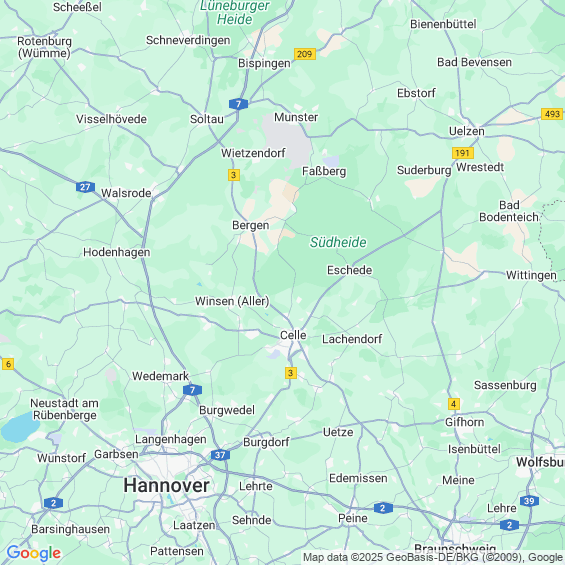
Task: Click the Südheide nature park label
Action: [338, 242]
